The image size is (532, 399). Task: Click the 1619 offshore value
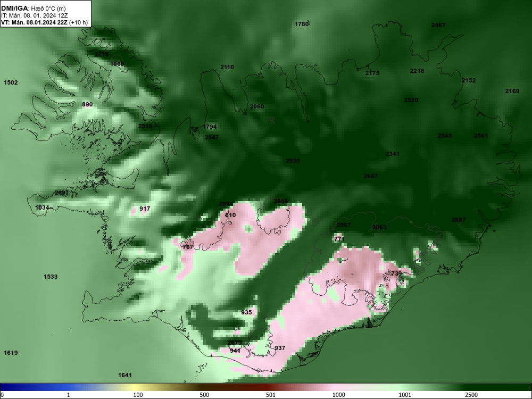(11, 353)
